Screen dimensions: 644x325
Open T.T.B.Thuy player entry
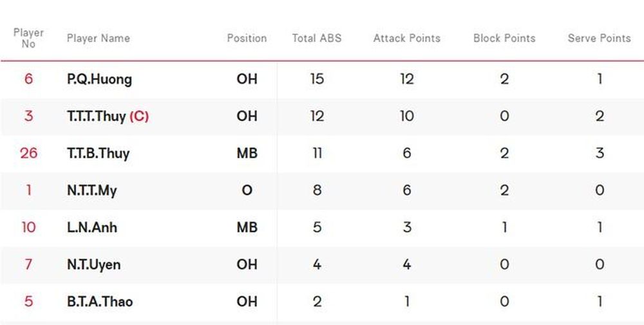coord(98,153)
